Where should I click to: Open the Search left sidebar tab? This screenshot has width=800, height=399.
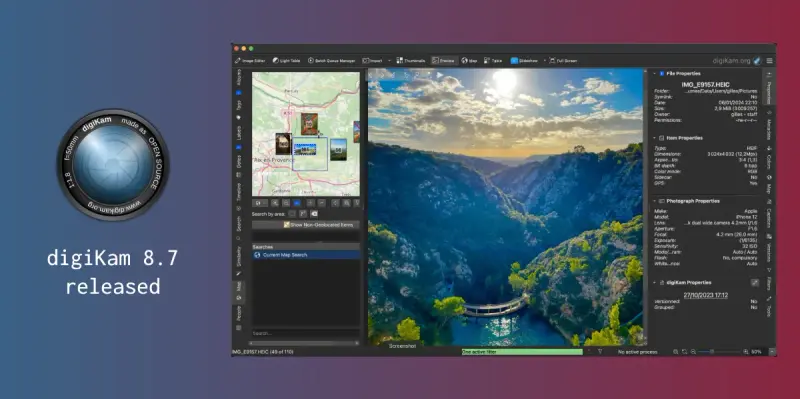click(x=238, y=228)
